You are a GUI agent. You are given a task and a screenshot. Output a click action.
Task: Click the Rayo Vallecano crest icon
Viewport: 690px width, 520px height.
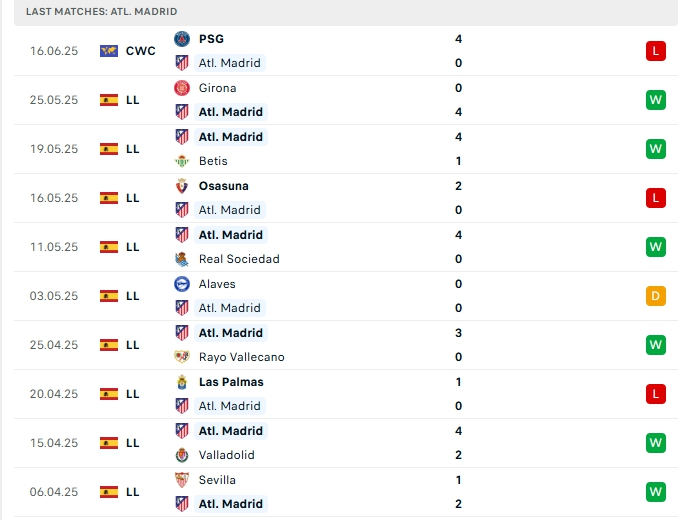(x=182, y=357)
